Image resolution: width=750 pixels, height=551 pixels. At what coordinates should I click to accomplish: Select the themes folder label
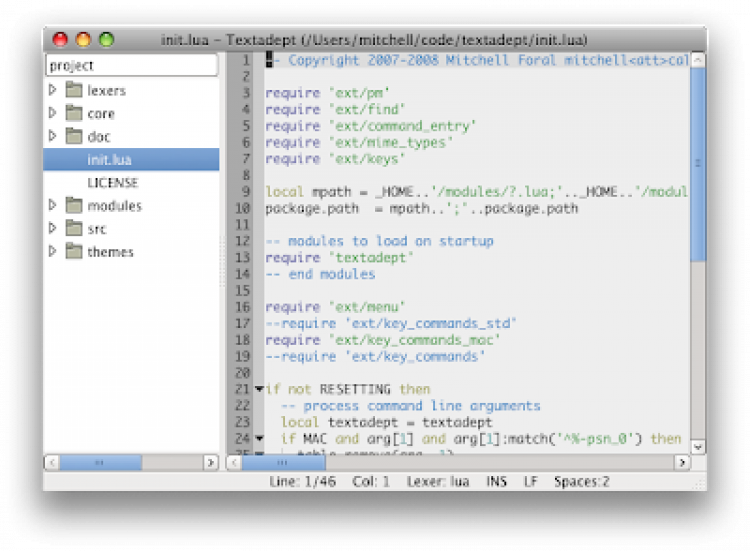110,252
